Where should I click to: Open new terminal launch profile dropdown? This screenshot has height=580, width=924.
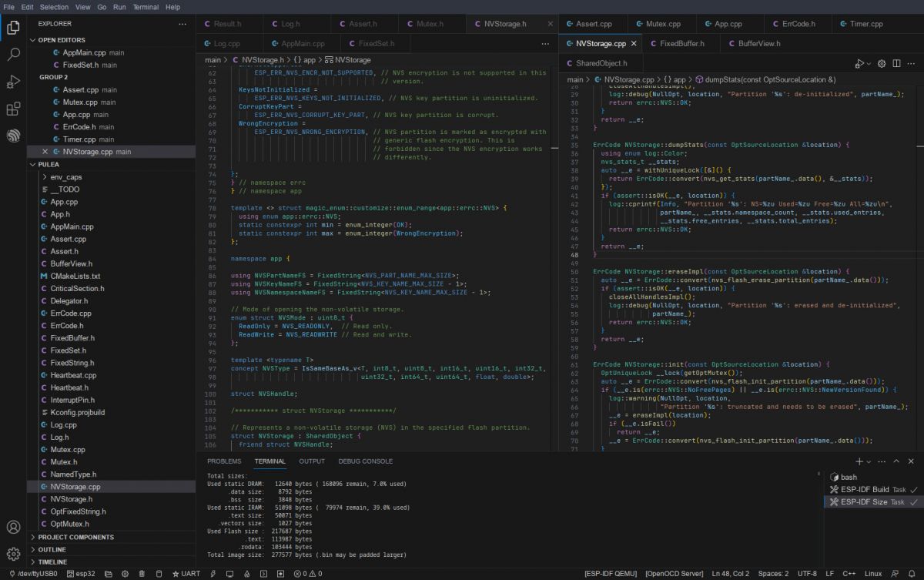tap(869, 461)
